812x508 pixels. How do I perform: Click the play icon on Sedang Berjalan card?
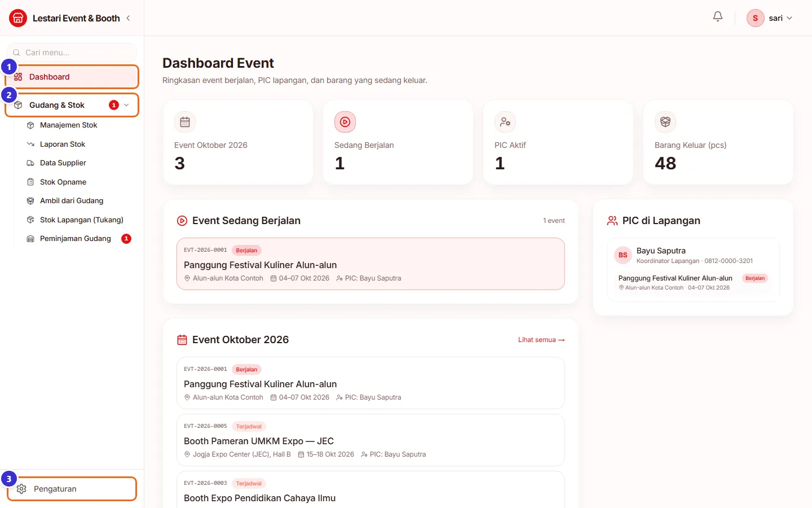pyautogui.click(x=345, y=122)
